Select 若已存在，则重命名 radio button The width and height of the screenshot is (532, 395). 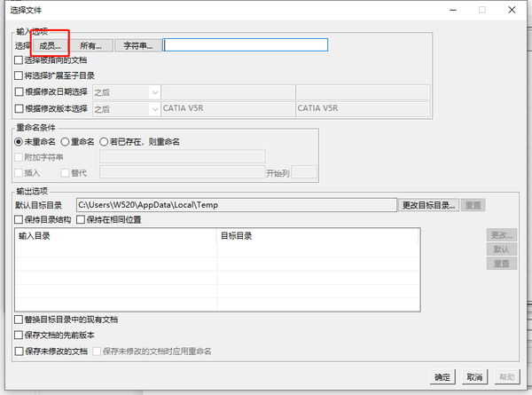(104, 142)
